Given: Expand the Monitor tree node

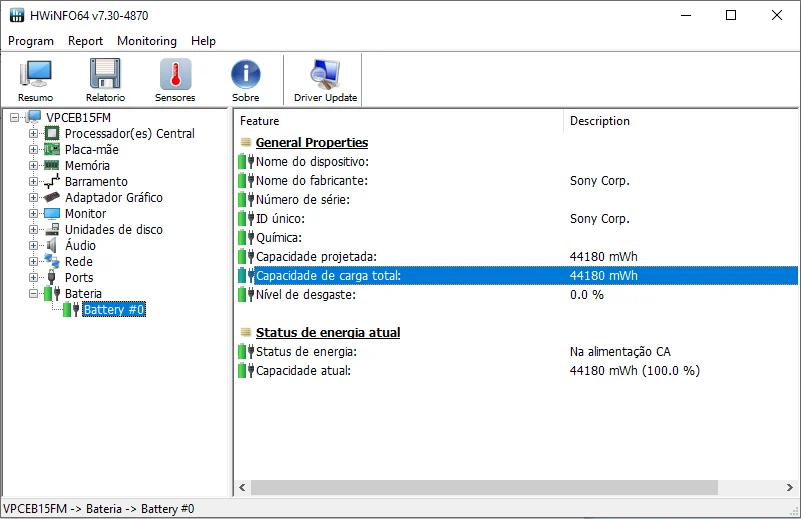Looking at the screenshot, I should click(33, 214).
